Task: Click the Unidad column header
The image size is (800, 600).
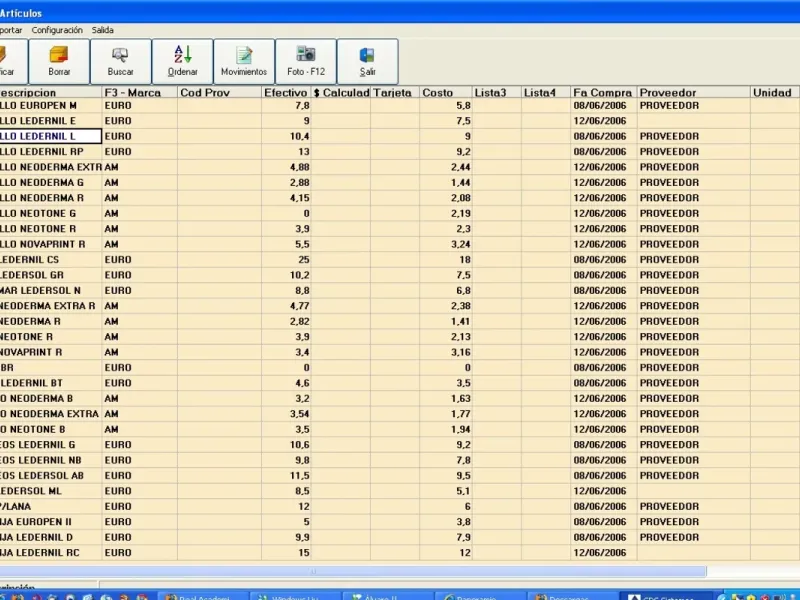Action: (774, 92)
